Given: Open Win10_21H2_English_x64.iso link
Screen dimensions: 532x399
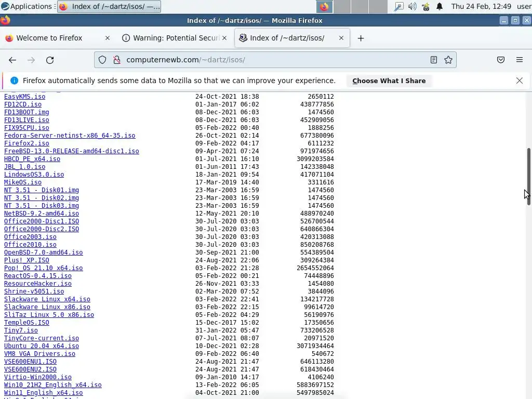Looking at the screenshot, I should click(x=53, y=385).
